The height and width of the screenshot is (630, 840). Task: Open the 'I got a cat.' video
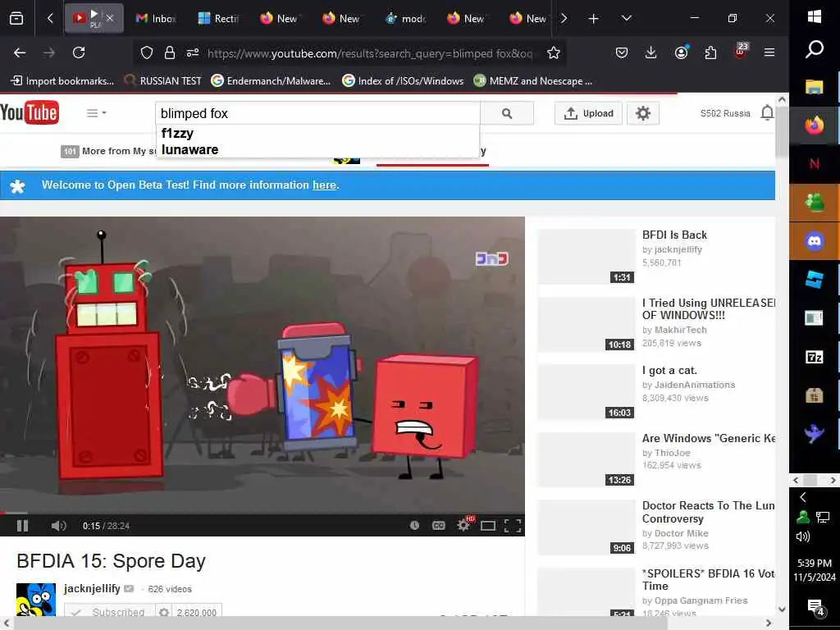669,370
